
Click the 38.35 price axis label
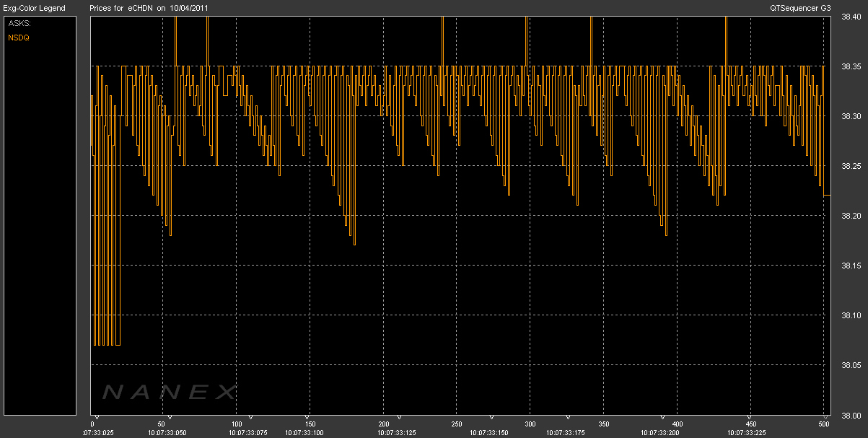(x=851, y=67)
